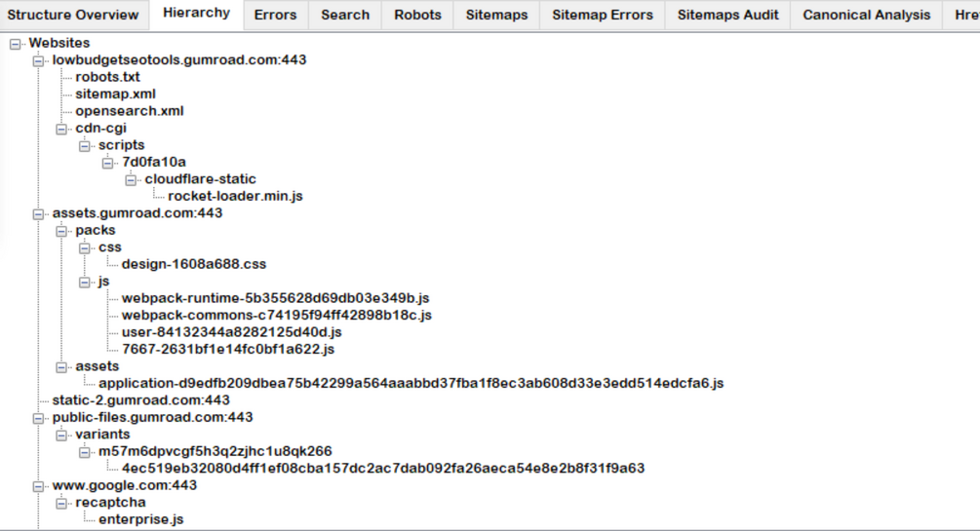The height and width of the screenshot is (531, 980).
Task: Open the Sitemaps Audit tab
Action: [727, 15]
